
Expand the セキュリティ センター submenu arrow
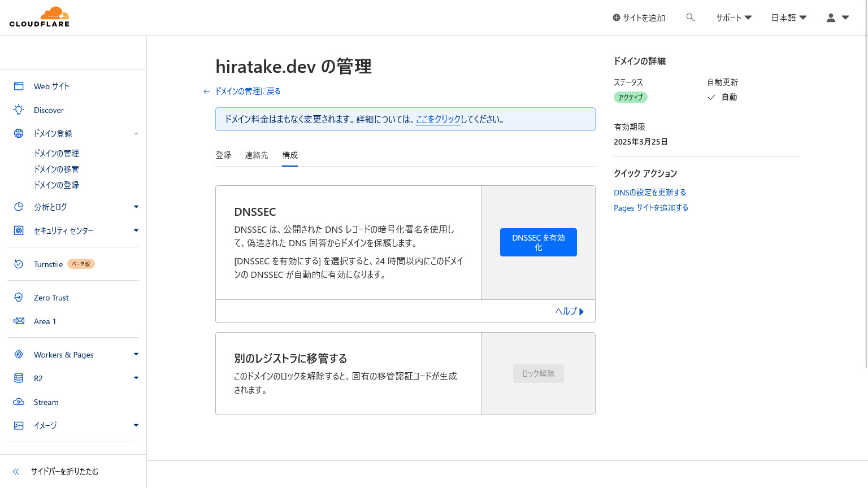(x=136, y=230)
